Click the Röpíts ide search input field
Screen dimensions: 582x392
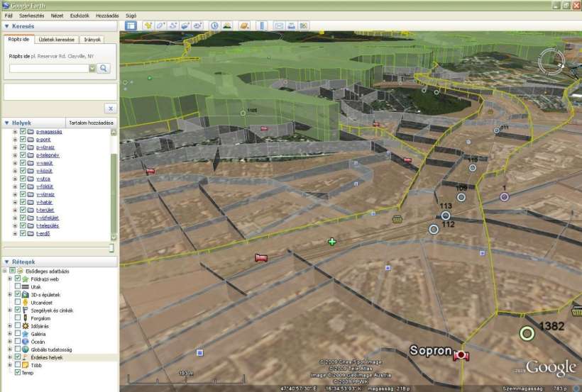tap(49, 68)
